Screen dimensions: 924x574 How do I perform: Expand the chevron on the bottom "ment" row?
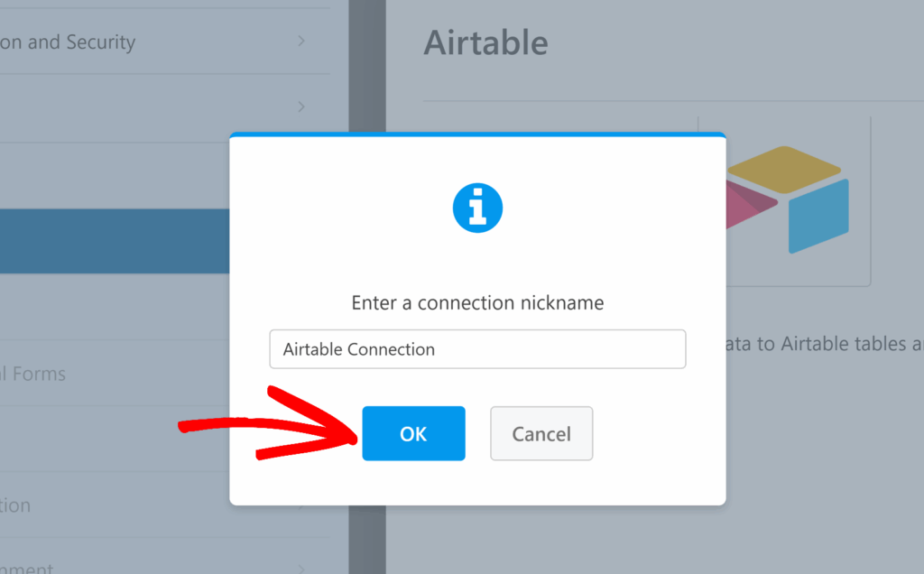coord(301,569)
